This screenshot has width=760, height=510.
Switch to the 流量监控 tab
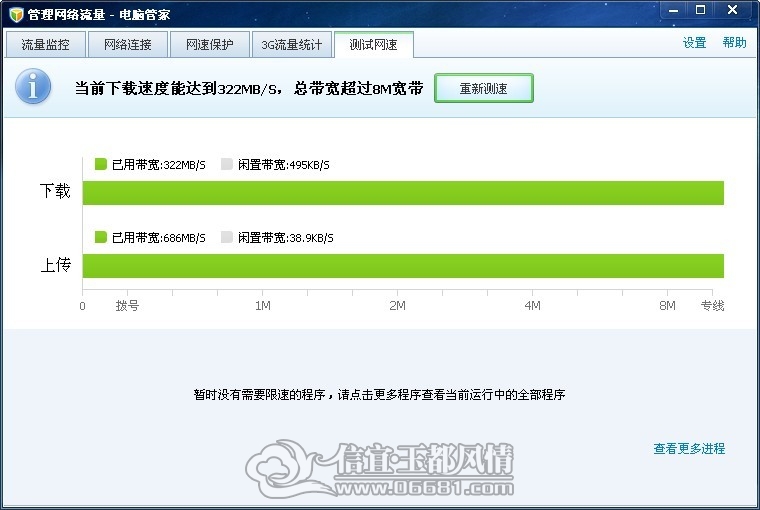coord(46,45)
